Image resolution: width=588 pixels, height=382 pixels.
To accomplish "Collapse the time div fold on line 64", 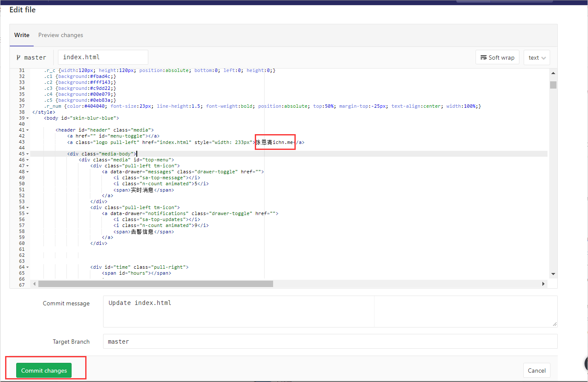I will pyautogui.click(x=26, y=267).
